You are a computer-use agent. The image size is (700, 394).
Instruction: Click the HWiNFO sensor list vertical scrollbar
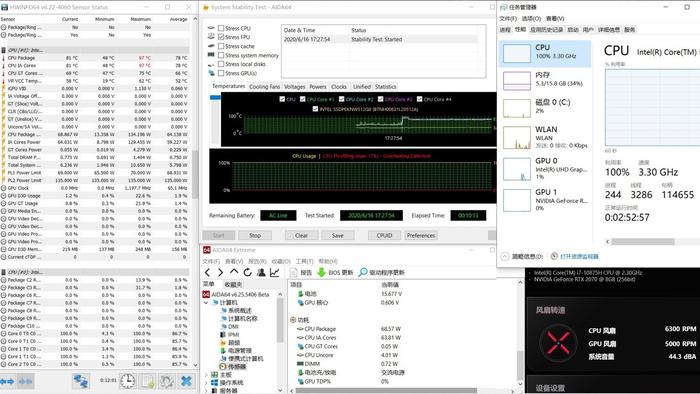pos(195,192)
